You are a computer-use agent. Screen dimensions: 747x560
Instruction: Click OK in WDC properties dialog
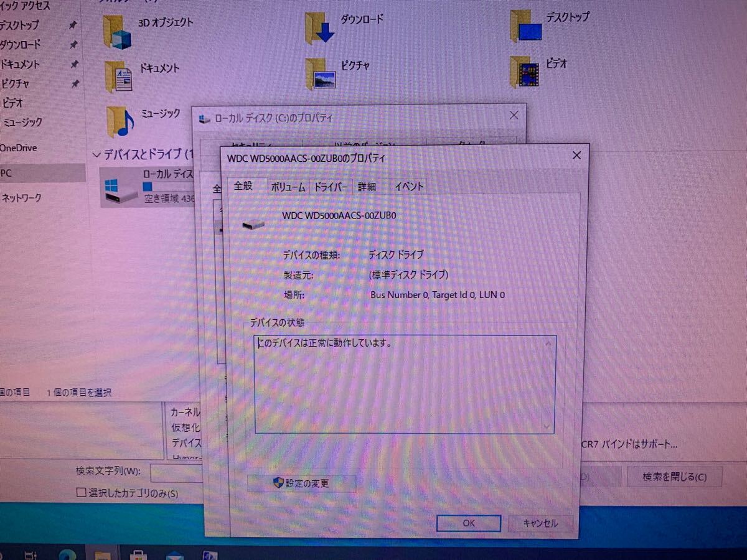[x=469, y=523]
